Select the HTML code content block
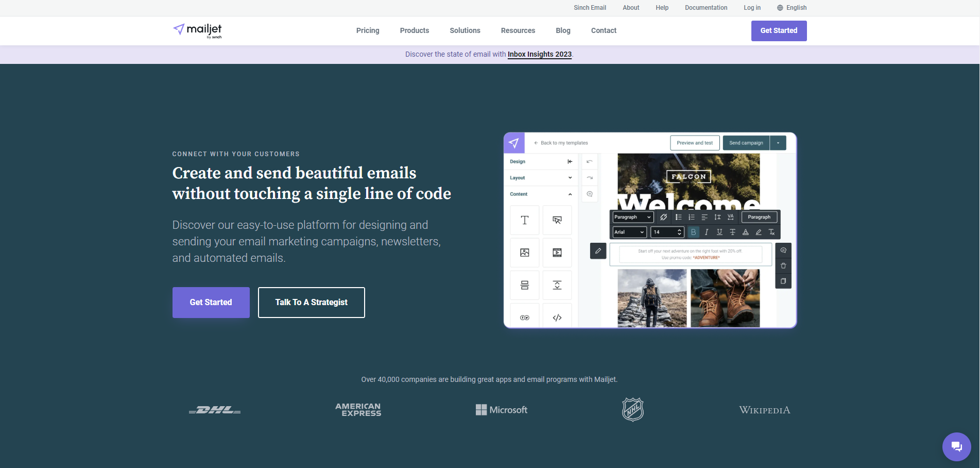Viewport: 980px width, 468px height. (x=557, y=317)
